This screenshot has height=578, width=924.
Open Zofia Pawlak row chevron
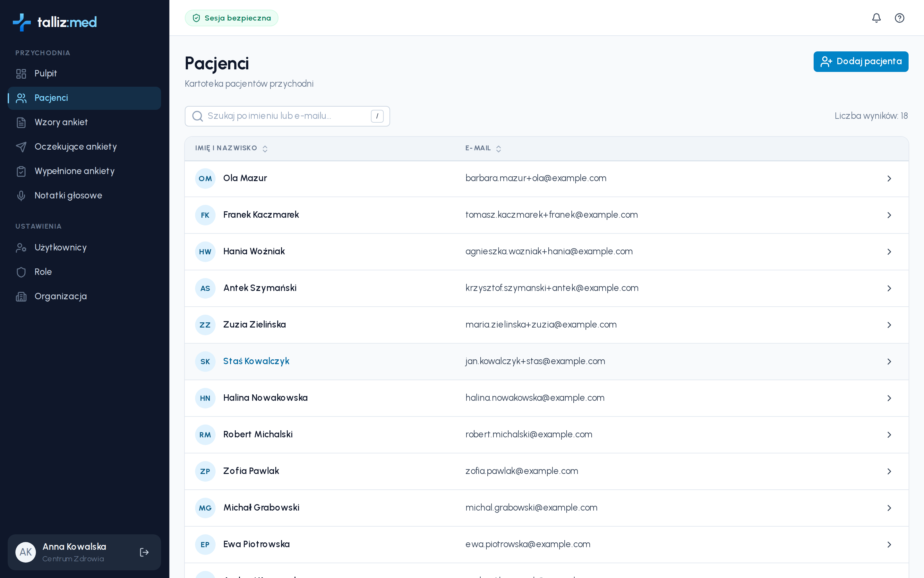(x=889, y=471)
